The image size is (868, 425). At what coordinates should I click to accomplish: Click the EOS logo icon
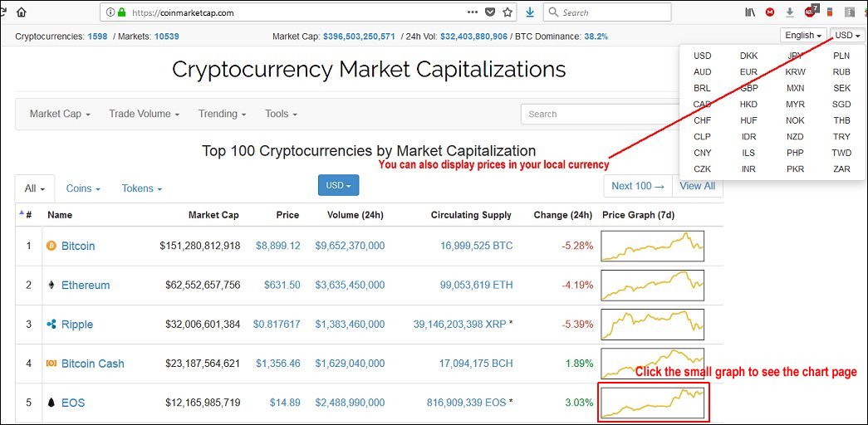[51, 403]
